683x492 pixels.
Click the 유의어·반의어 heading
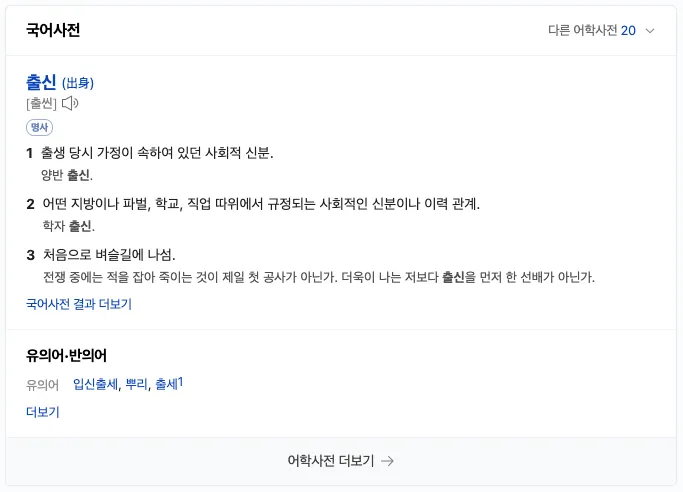point(66,355)
